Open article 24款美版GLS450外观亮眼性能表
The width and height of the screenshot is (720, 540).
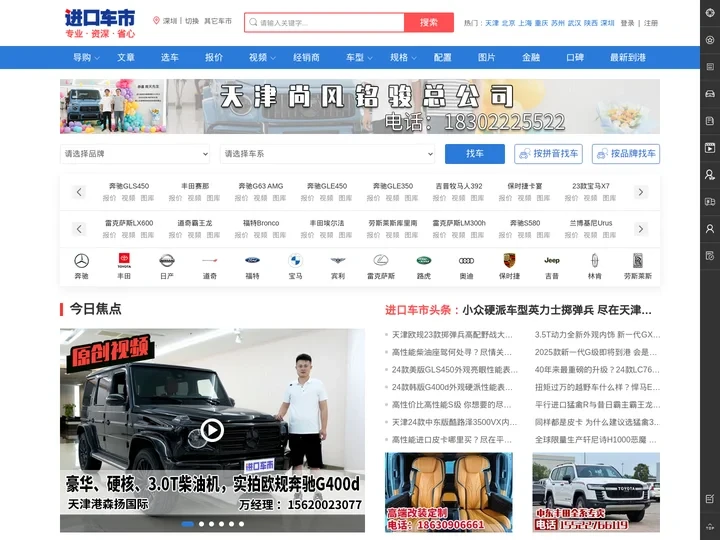click(455, 370)
